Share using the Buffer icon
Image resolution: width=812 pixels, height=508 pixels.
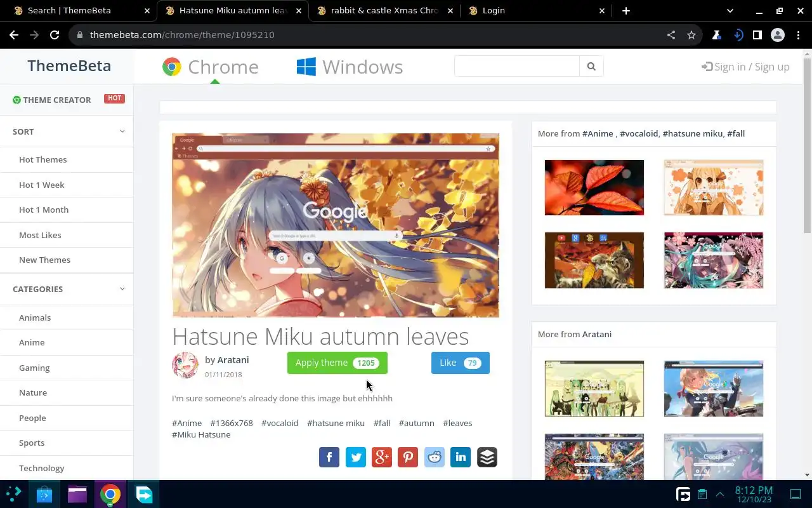click(x=487, y=457)
